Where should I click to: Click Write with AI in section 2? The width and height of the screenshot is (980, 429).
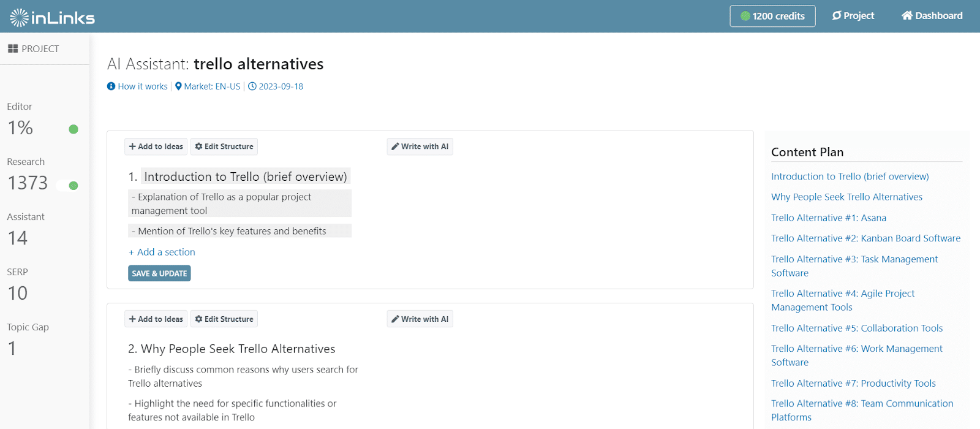[x=420, y=319]
